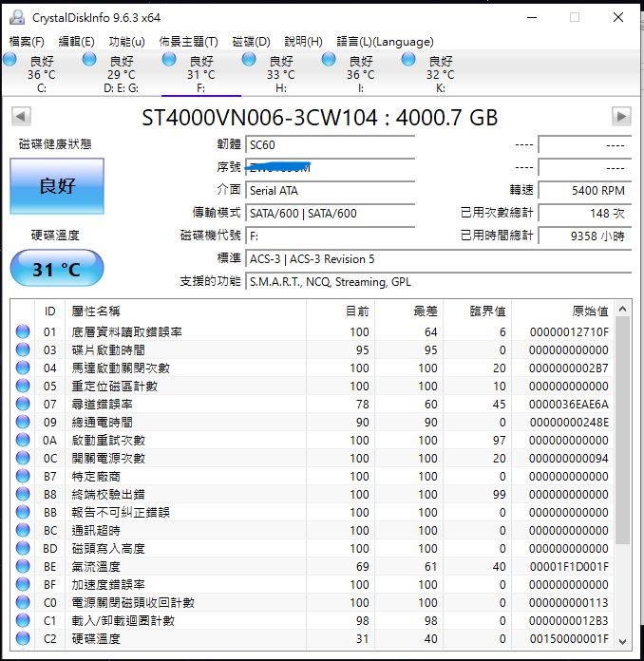Click status icon for attribute 01
This screenshot has width=644, height=661.
(23, 331)
